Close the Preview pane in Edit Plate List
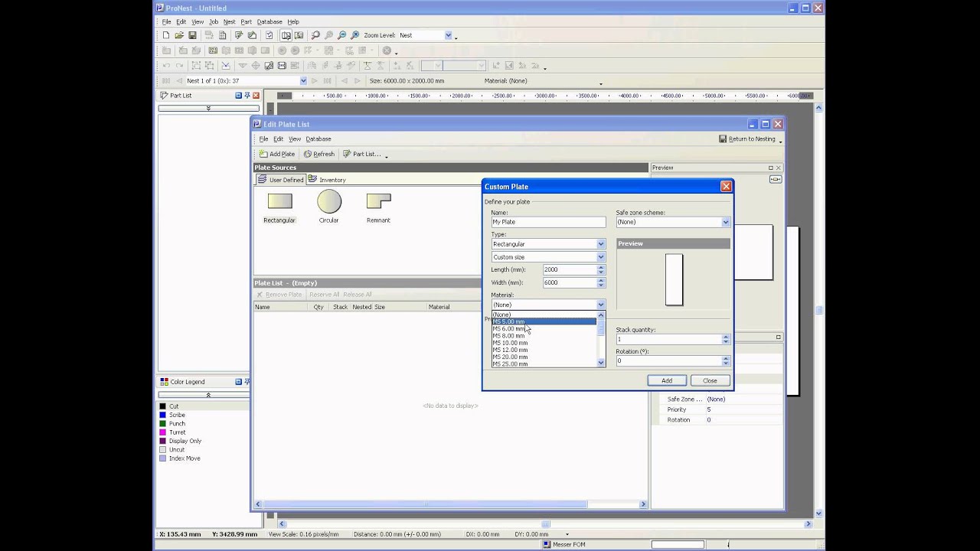Screen dimensions: 980x551 coord(779,168)
